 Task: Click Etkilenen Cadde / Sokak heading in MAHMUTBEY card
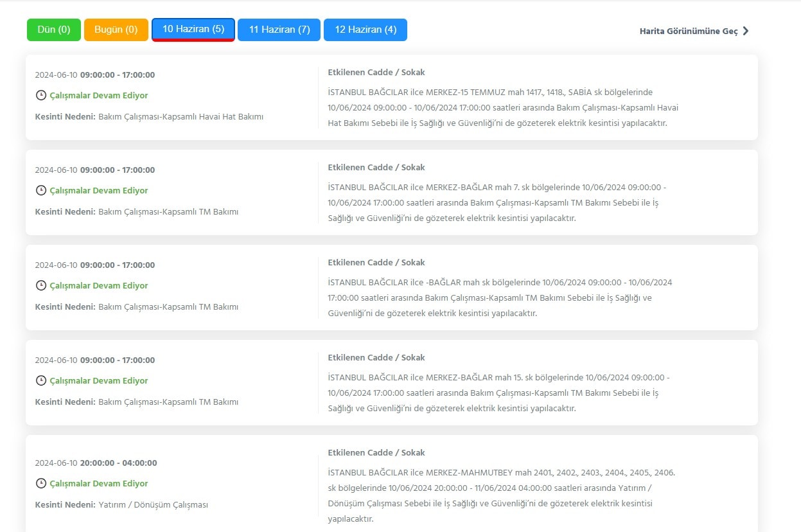(376, 452)
